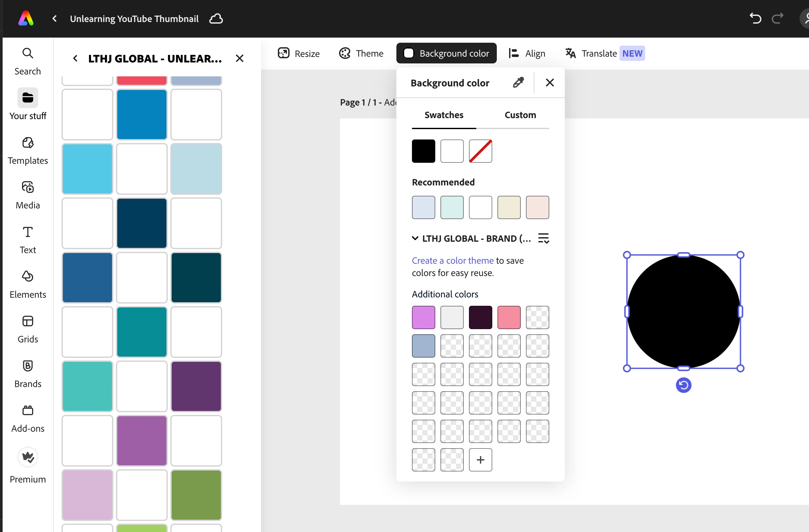Image resolution: width=809 pixels, height=532 pixels.
Task: Click the undo arrow
Action: click(755, 18)
